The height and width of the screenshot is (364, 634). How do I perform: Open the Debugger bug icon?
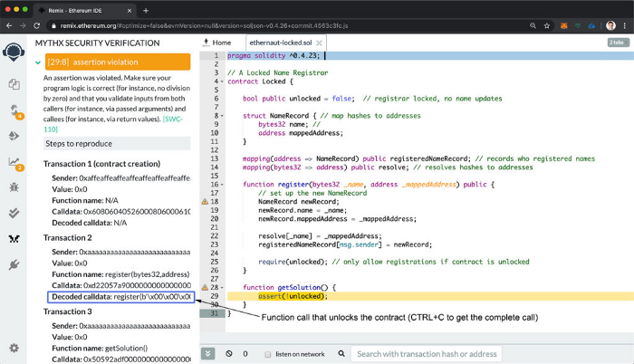click(x=14, y=187)
